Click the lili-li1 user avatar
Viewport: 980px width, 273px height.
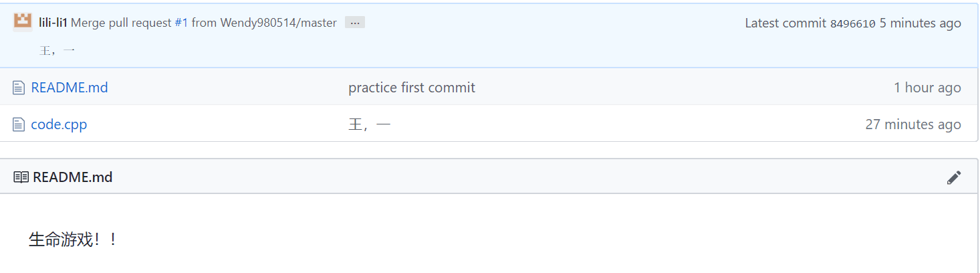[23, 22]
